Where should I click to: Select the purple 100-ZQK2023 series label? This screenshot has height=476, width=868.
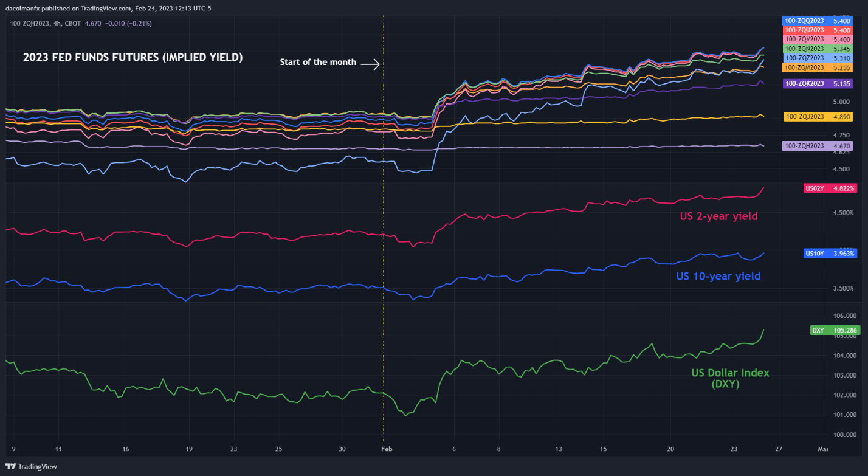(817, 83)
